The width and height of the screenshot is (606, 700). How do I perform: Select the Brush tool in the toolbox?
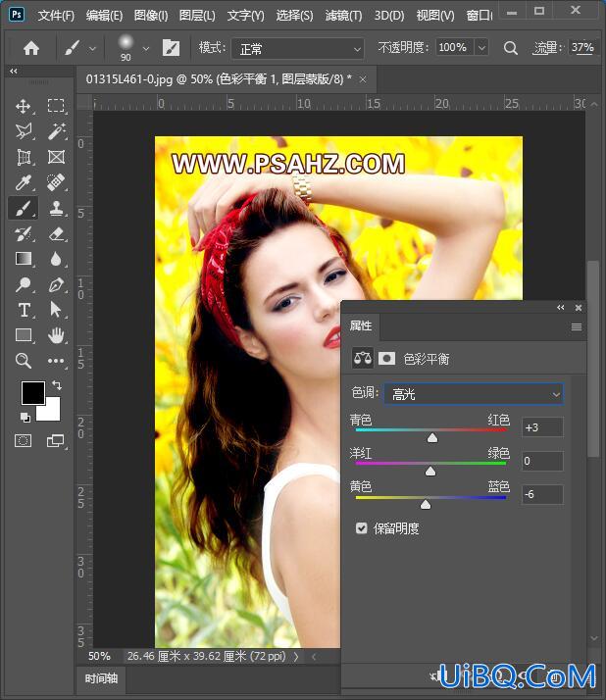coord(24,208)
